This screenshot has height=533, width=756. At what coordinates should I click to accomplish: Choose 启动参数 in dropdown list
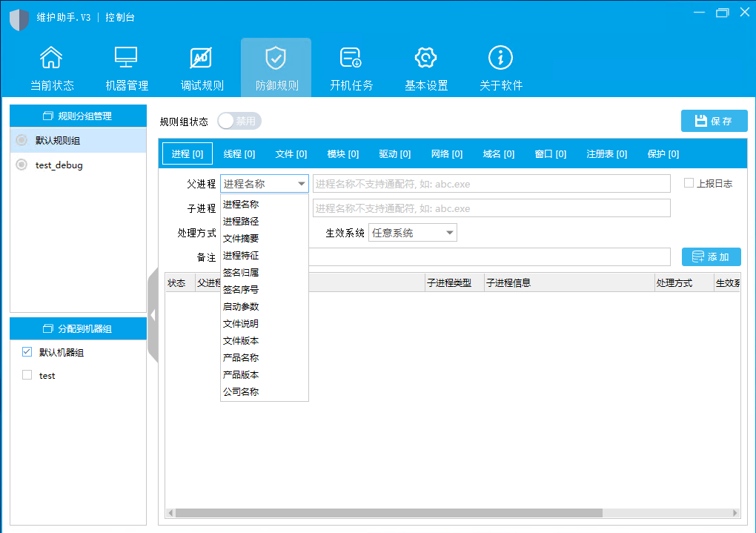coord(264,307)
